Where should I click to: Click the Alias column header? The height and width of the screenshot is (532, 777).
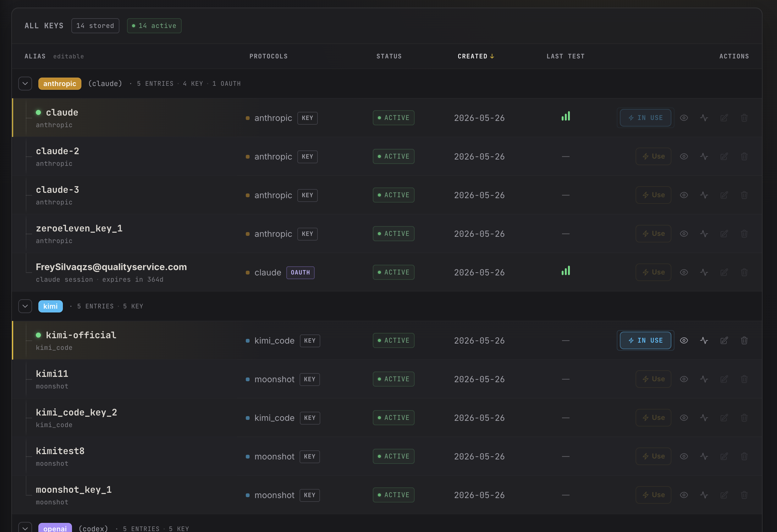35,57
